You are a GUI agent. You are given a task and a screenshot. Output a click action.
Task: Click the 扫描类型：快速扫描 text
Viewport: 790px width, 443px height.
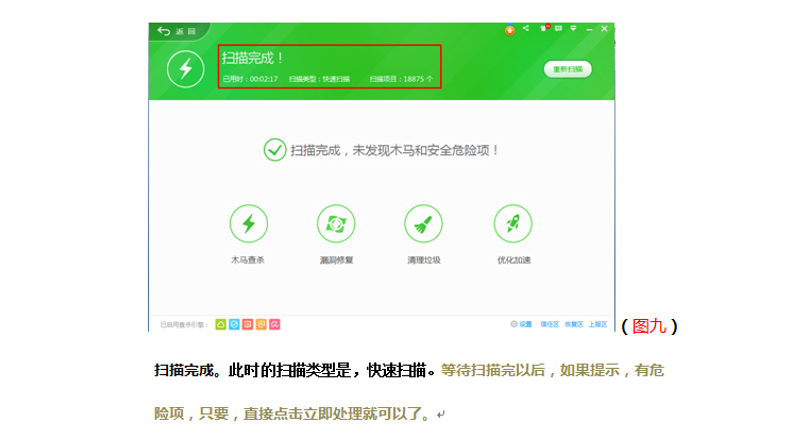[319, 79]
